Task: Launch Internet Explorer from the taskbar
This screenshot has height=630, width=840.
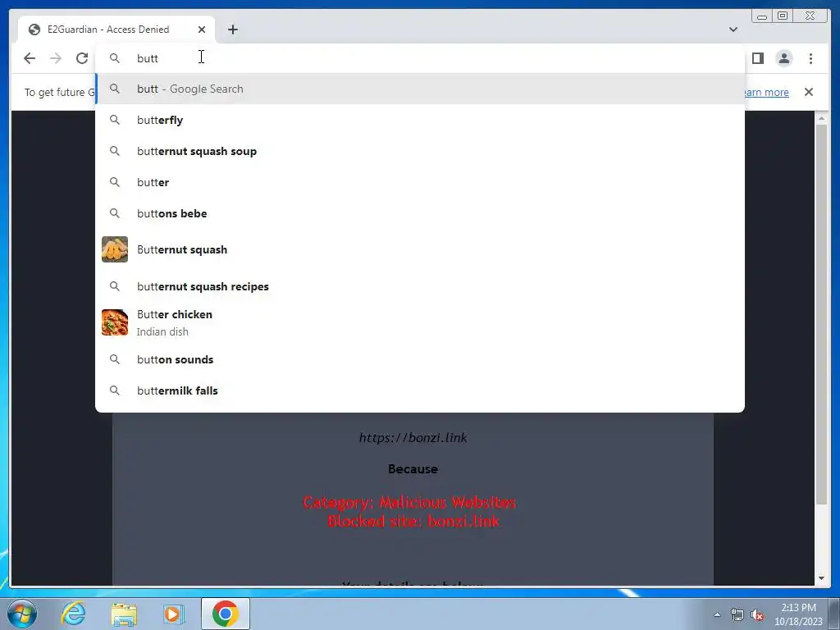Action: click(73, 614)
